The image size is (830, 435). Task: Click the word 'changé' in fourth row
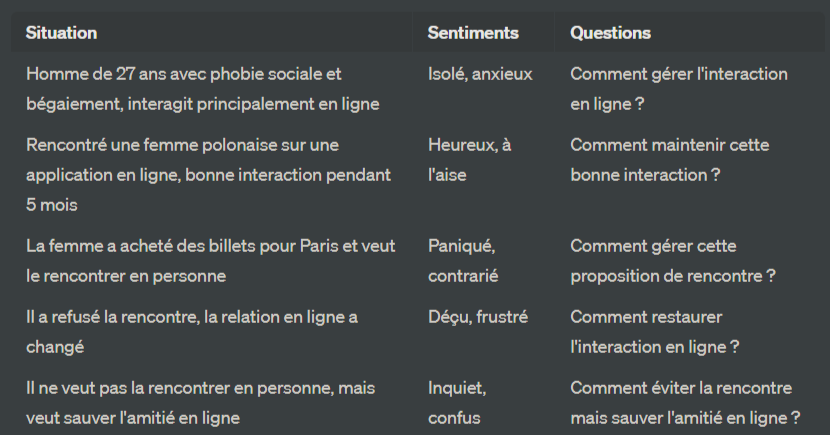55,347
